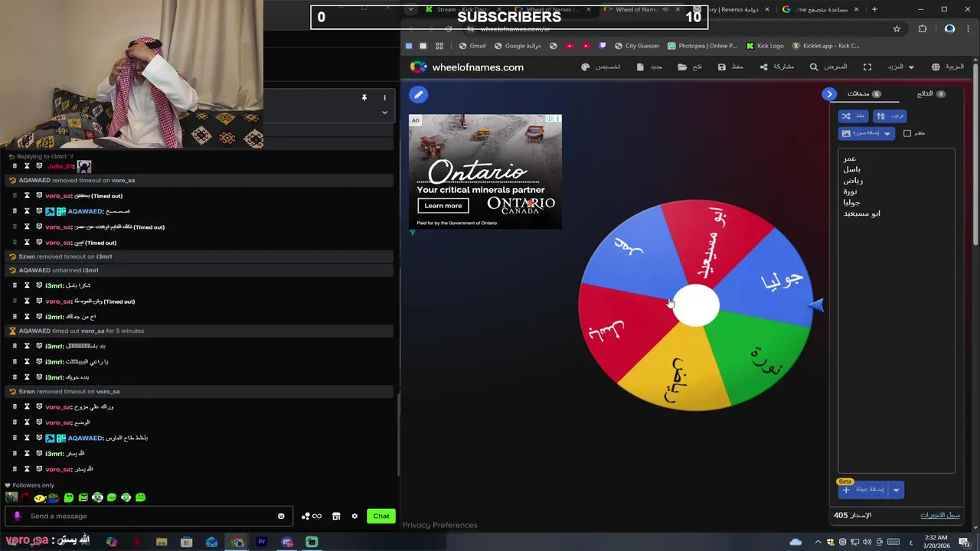Click the entry عمر in list

(x=850, y=158)
